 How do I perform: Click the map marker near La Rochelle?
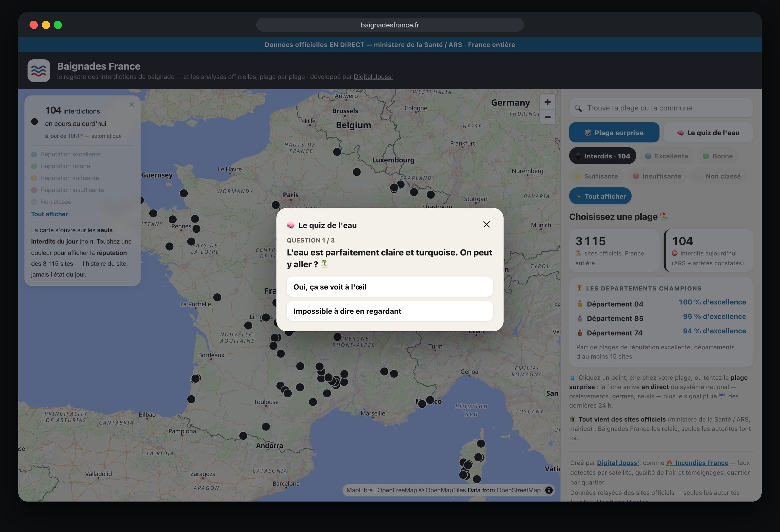217,297
